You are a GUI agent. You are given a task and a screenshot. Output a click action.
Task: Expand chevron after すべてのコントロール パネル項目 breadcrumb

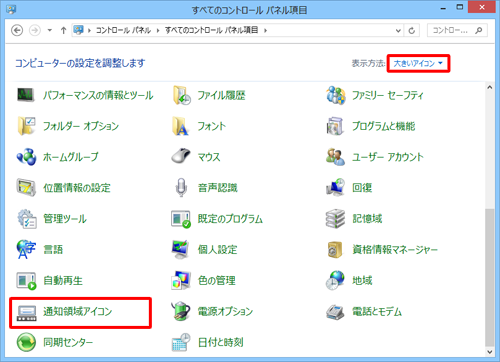[x=265, y=30]
